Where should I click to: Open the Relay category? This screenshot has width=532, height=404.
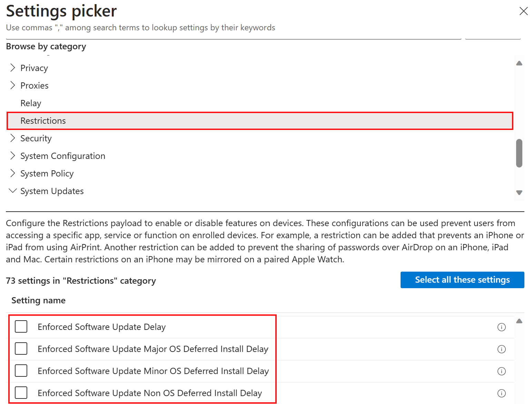(31, 103)
